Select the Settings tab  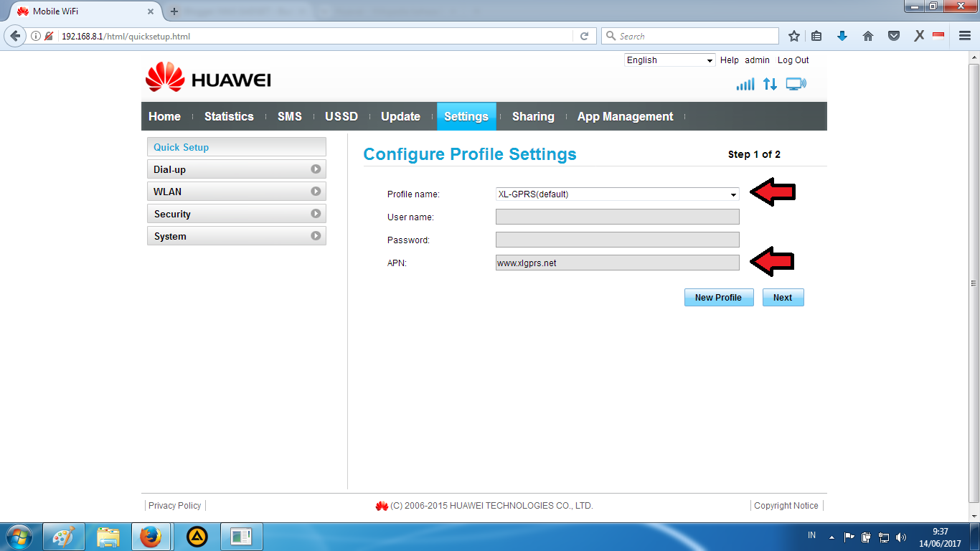(466, 116)
